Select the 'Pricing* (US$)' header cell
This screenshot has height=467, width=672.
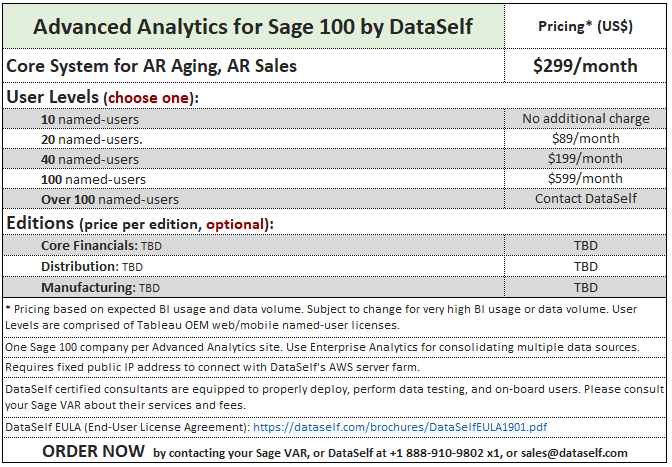point(585,27)
